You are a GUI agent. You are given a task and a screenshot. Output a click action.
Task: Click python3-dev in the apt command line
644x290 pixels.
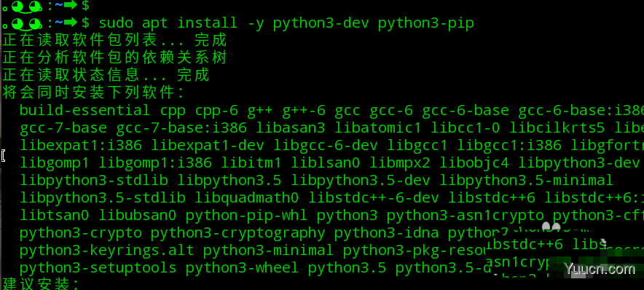click(x=321, y=24)
